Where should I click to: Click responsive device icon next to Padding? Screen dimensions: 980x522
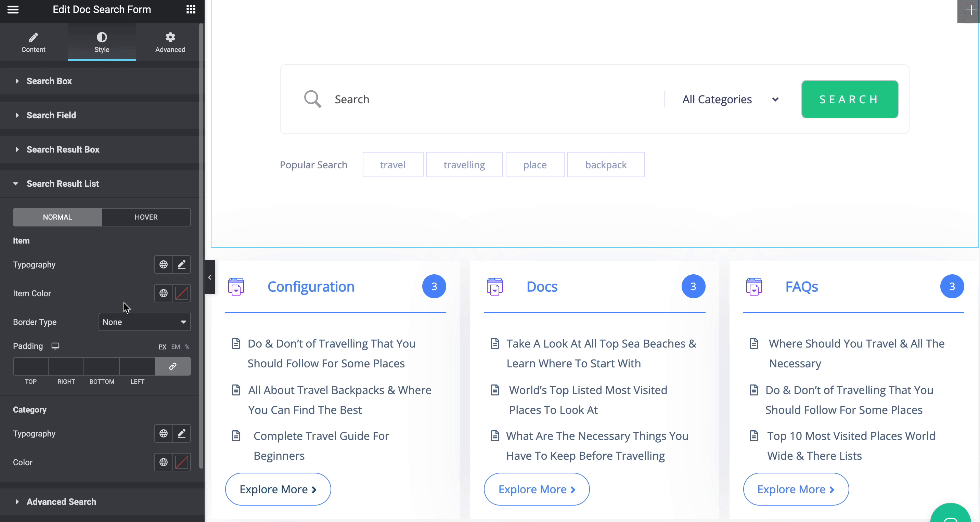(x=55, y=345)
